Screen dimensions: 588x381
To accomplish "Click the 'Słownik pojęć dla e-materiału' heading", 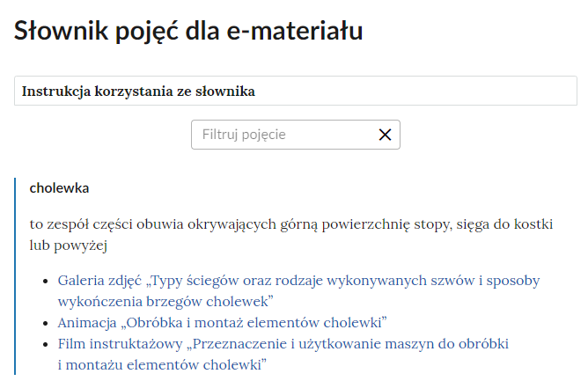I will (188, 31).
